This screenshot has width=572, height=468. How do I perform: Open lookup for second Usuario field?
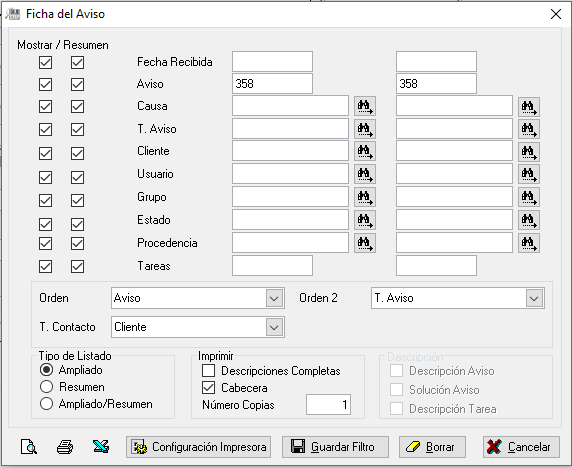[x=529, y=174]
